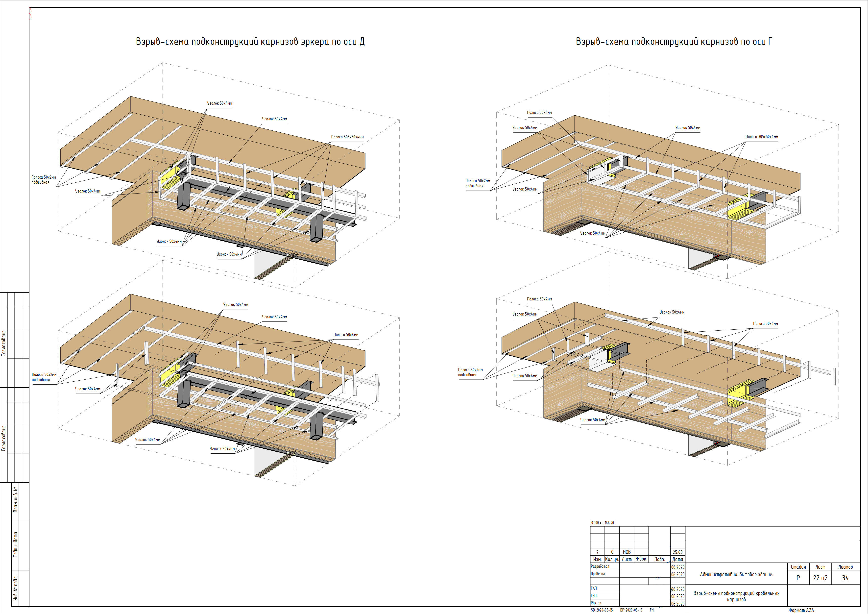Select the revision date "25.03"
The height and width of the screenshot is (614, 868).
(x=678, y=552)
